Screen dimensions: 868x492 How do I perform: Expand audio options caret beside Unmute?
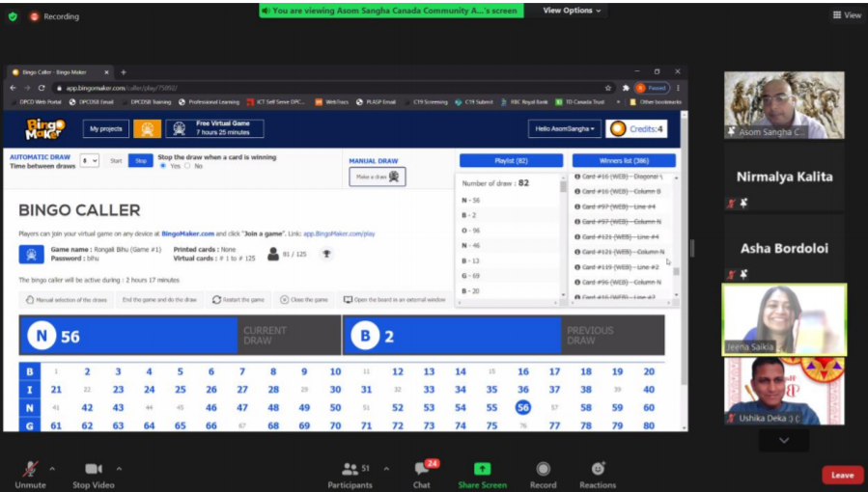pyautogui.click(x=52, y=469)
